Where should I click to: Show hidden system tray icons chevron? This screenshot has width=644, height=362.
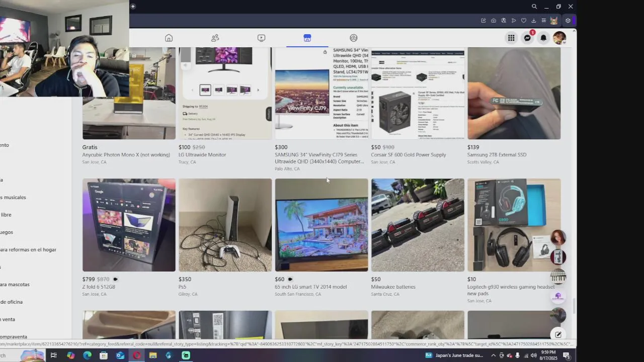[x=494, y=355]
